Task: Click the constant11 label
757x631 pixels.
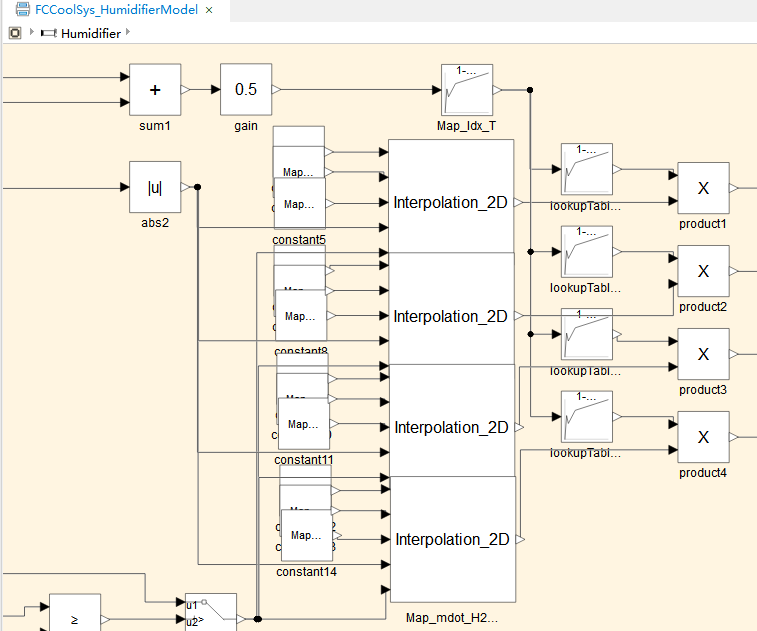Action: point(304,460)
